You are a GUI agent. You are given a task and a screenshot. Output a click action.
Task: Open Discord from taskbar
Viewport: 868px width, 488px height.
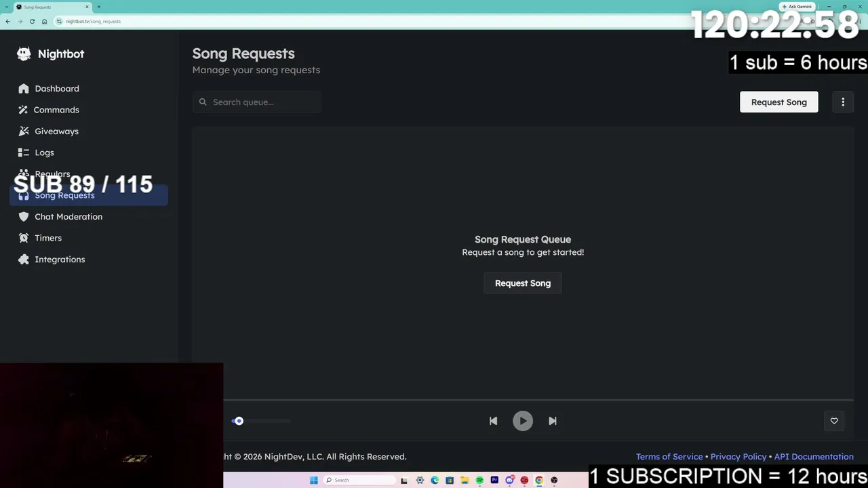click(x=509, y=480)
